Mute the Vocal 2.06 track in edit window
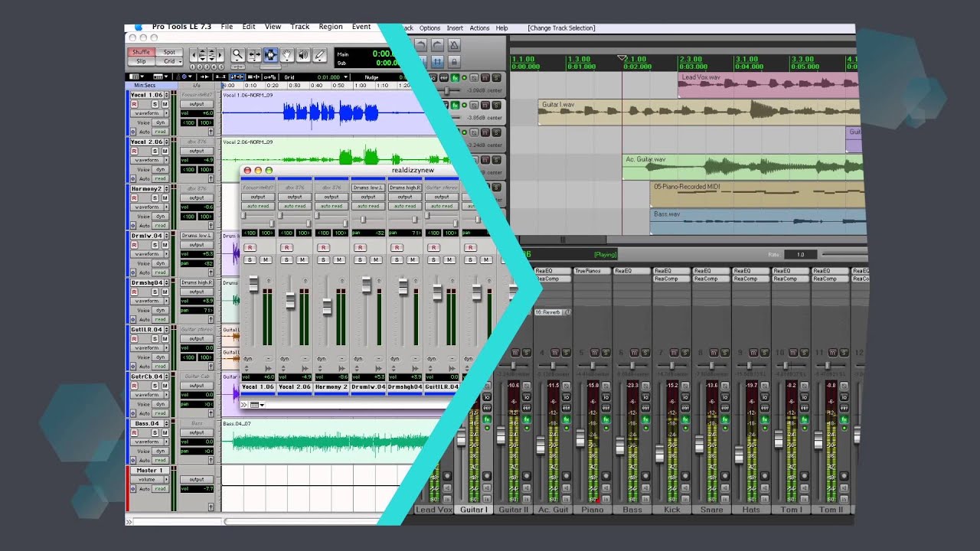This screenshot has width=980, height=551. pyautogui.click(x=165, y=151)
